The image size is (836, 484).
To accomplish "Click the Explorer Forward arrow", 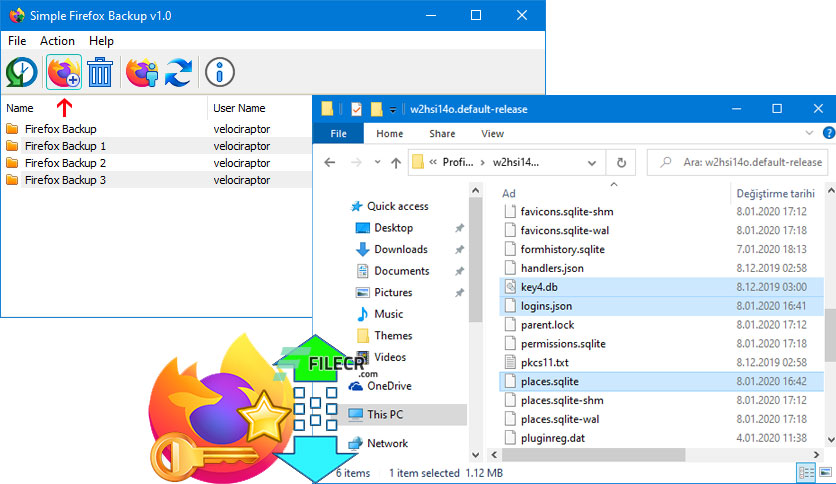I will (356, 163).
